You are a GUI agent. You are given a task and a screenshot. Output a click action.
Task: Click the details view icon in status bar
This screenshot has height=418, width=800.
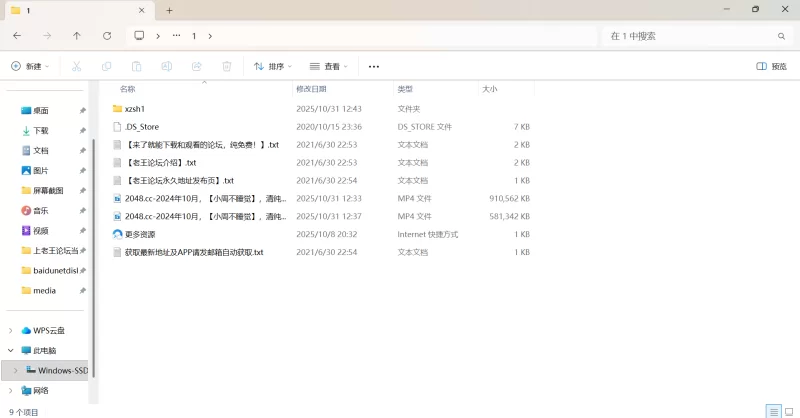[x=773, y=411]
